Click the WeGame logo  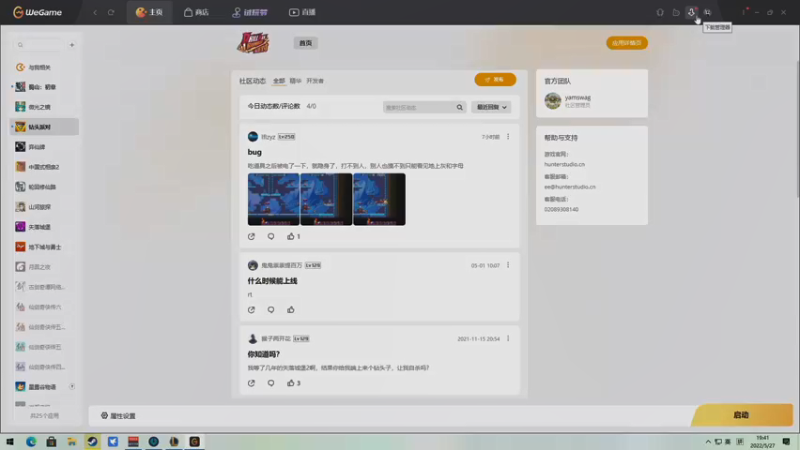(x=37, y=12)
